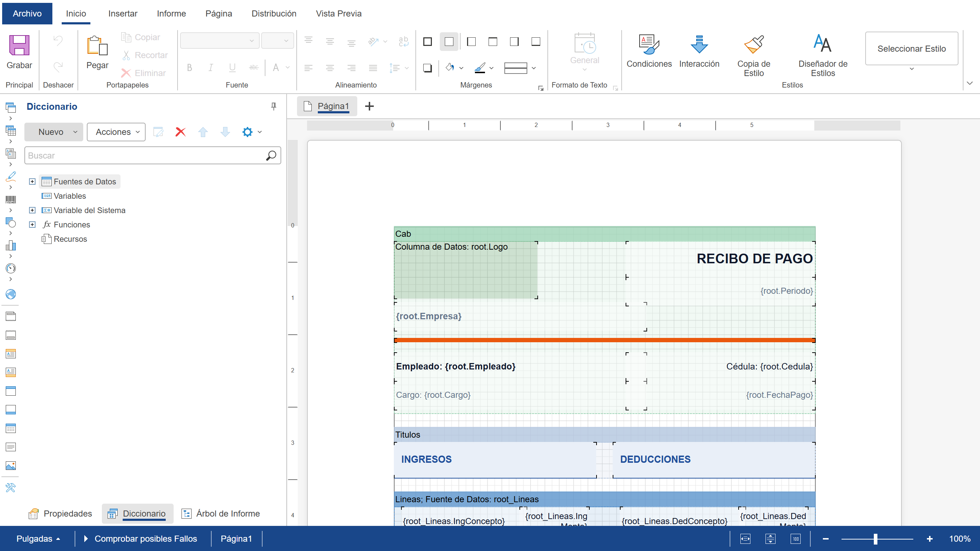The width and height of the screenshot is (980, 551).
Task: Open the Nuevo dropdown
Action: point(54,132)
